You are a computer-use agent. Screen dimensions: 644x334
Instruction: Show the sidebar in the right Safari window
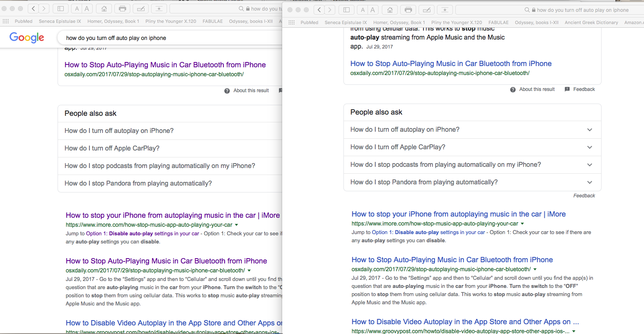pos(346,10)
